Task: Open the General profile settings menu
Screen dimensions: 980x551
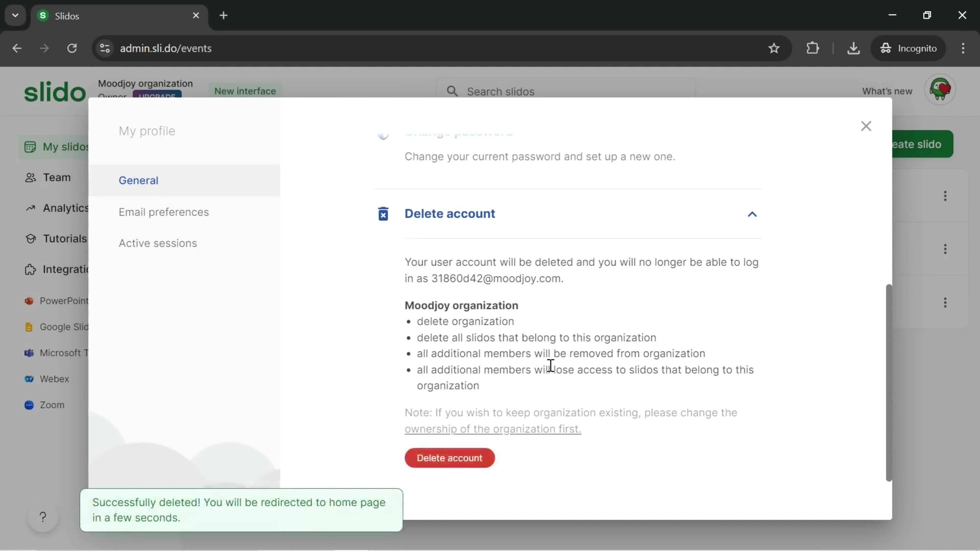Action: coord(138,180)
